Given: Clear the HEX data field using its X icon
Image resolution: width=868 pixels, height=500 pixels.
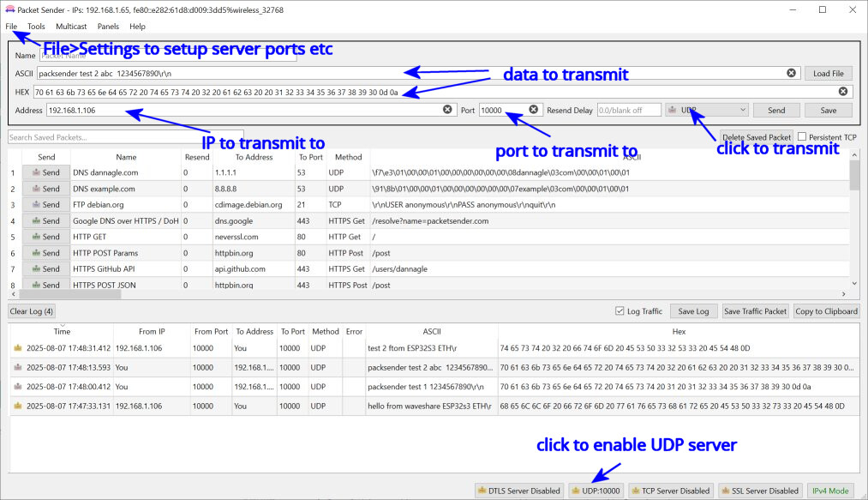Looking at the screenshot, I should [x=841, y=91].
